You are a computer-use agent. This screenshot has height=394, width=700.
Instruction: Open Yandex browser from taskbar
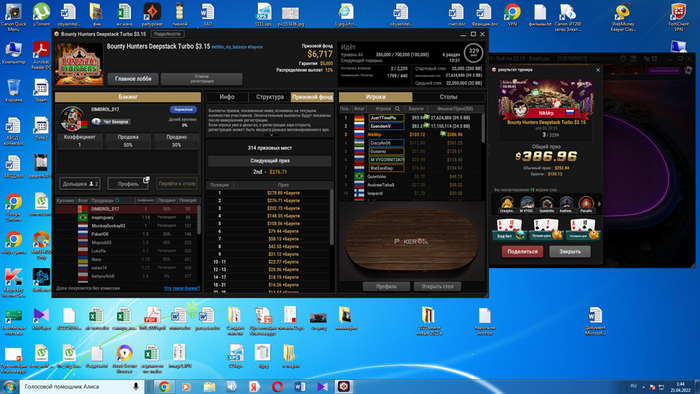point(254,386)
